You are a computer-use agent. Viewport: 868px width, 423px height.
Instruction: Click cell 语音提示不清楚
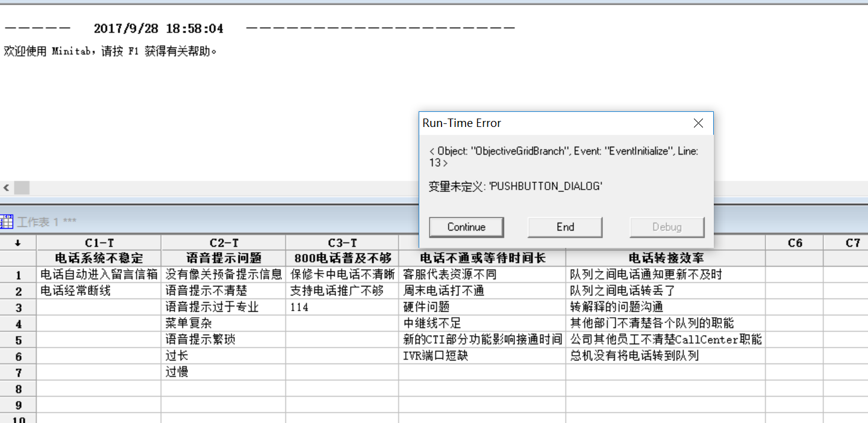point(223,291)
